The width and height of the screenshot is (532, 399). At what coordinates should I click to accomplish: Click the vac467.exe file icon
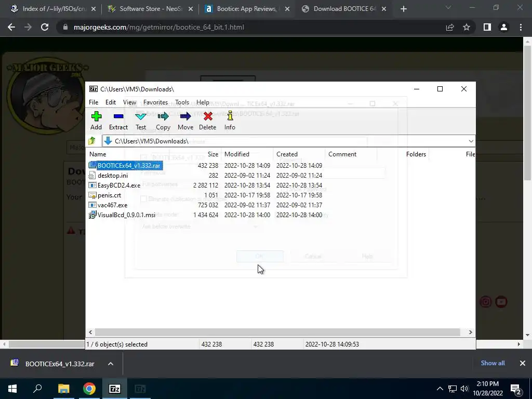(x=92, y=205)
